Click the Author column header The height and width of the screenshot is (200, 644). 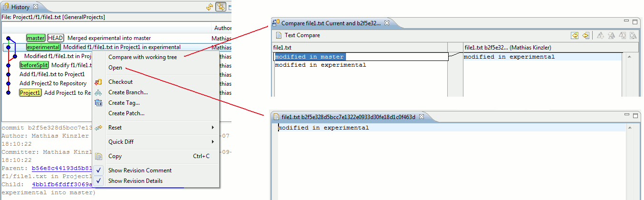point(222,28)
